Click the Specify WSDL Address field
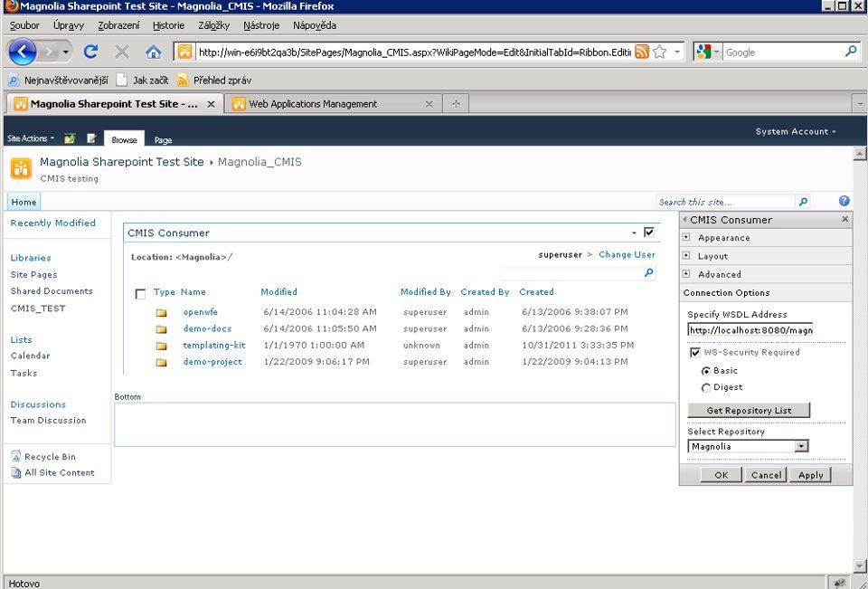 click(x=750, y=330)
